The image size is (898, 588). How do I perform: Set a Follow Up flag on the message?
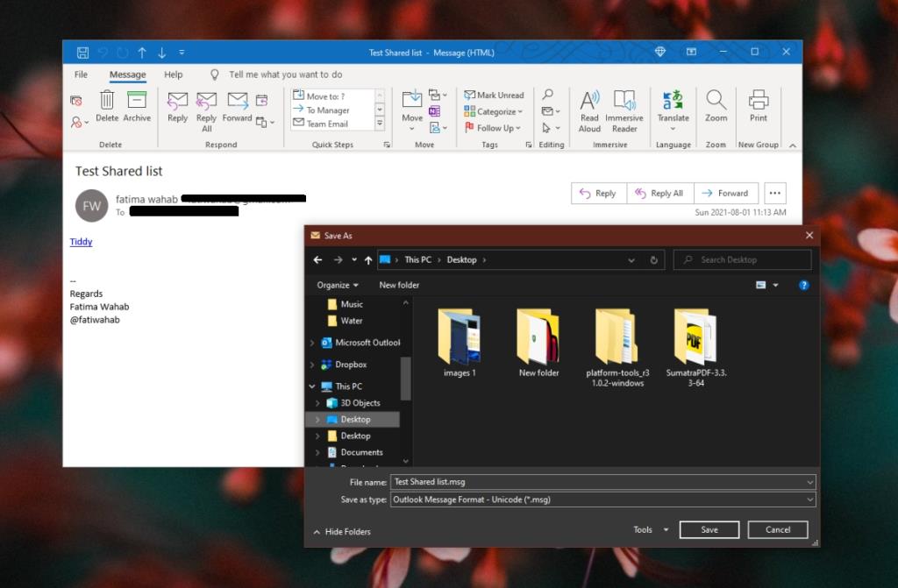[x=490, y=128]
